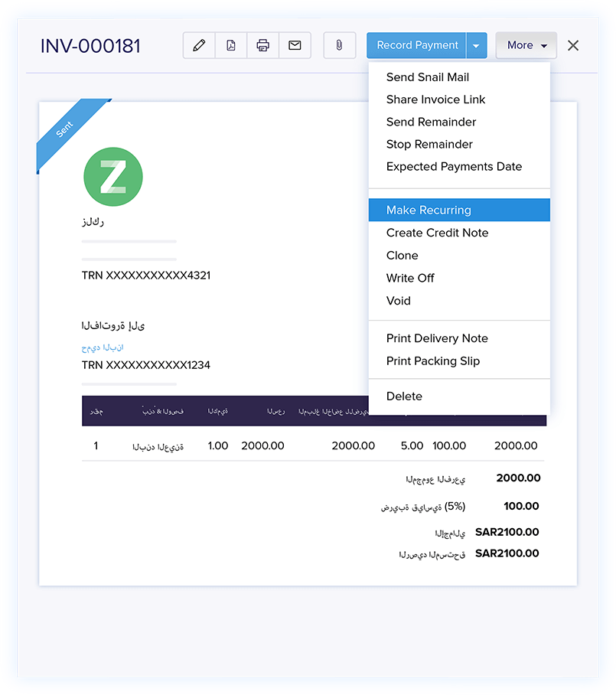Open Expected Payments Date option
The image size is (616, 695).
tap(459, 167)
